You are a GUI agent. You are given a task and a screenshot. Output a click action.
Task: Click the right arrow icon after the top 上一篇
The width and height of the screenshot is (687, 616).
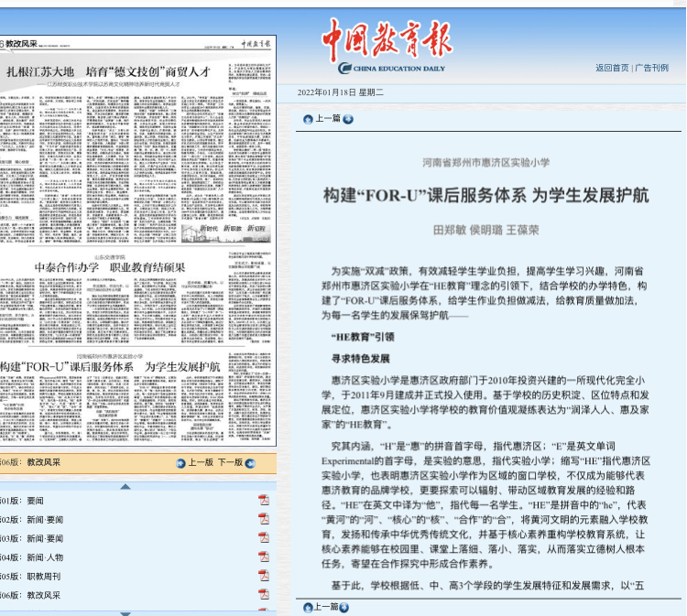(348, 119)
